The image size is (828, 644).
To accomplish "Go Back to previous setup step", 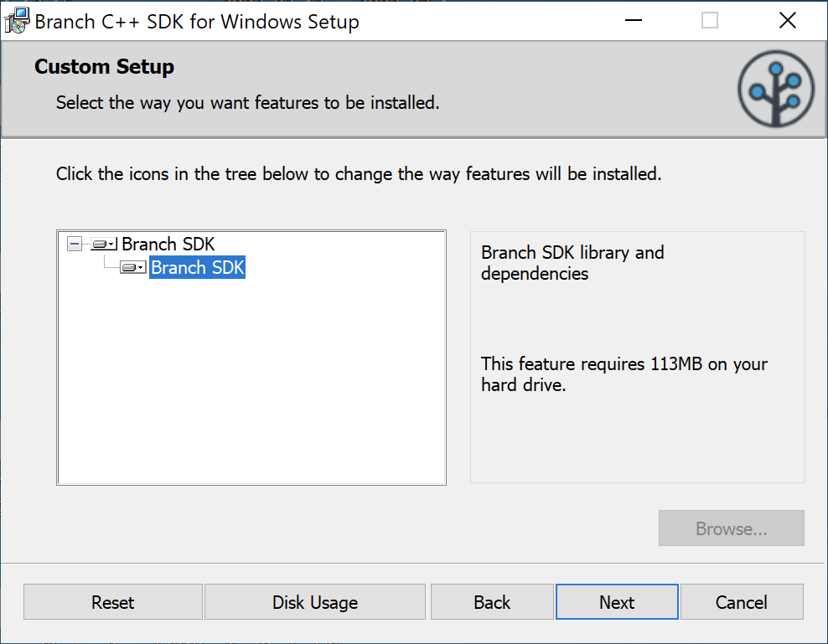I will [492, 602].
